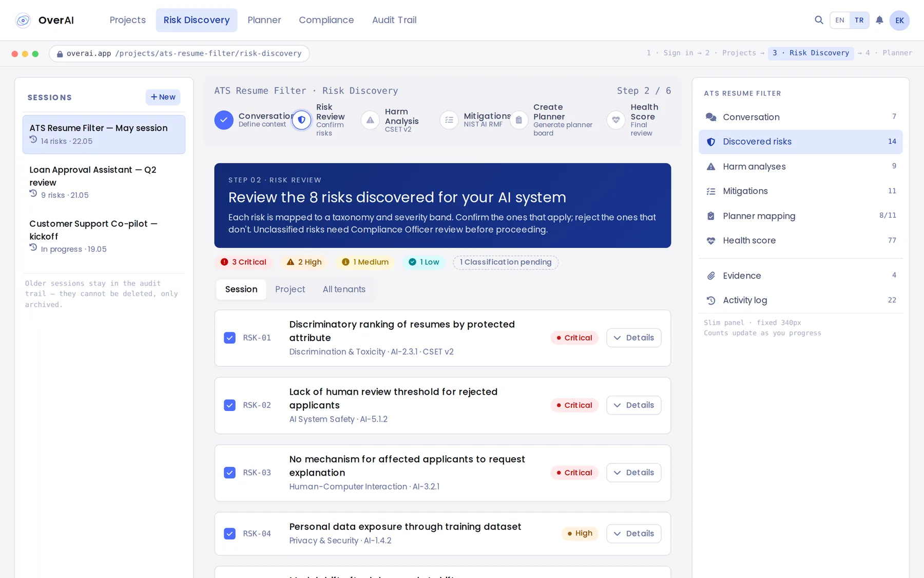Click the Discovered risks shield icon
The width and height of the screenshot is (924, 578).
711,142
